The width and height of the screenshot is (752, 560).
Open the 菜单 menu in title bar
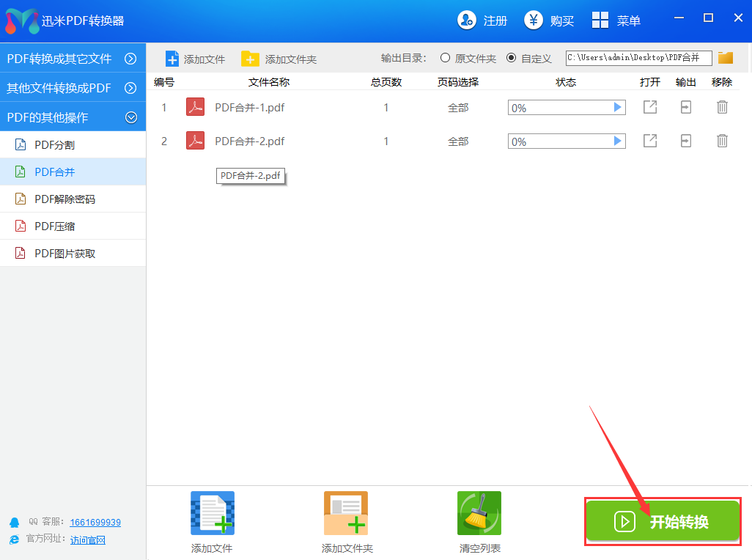616,21
